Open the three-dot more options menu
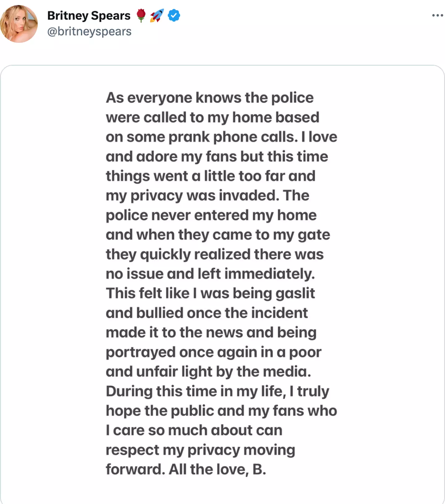445x504 pixels. pos(437,15)
